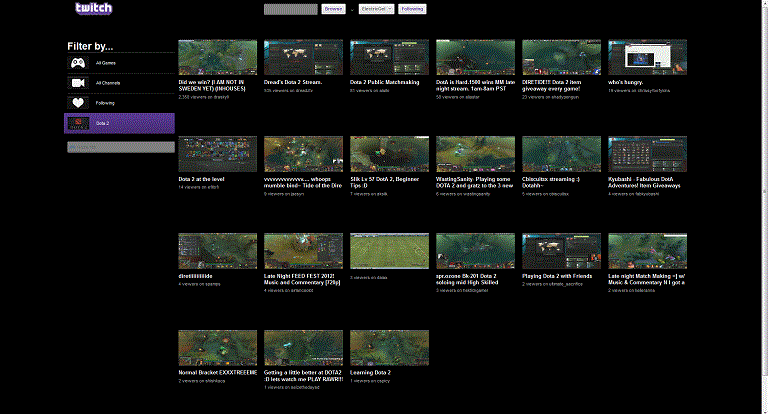768x414 pixels.
Task: Click 'Cbisculbx streaming :)' title
Action: (x=551, y=182)
